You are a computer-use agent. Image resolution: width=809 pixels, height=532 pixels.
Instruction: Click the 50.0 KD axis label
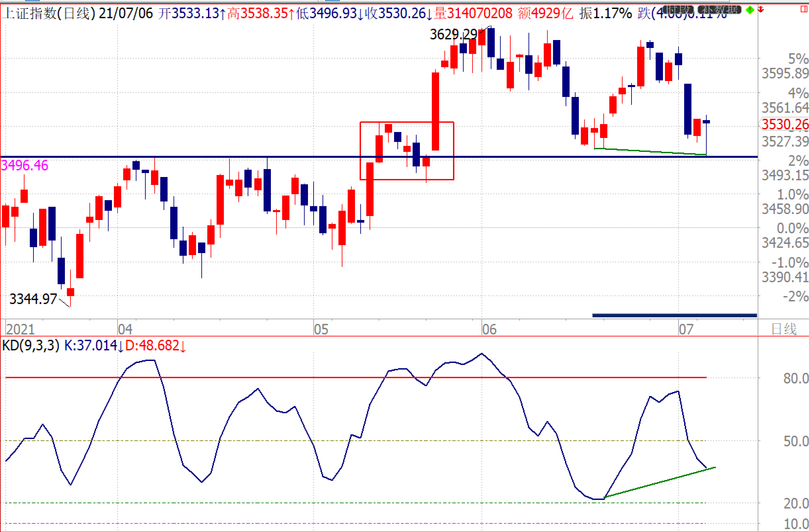[796, 441]
